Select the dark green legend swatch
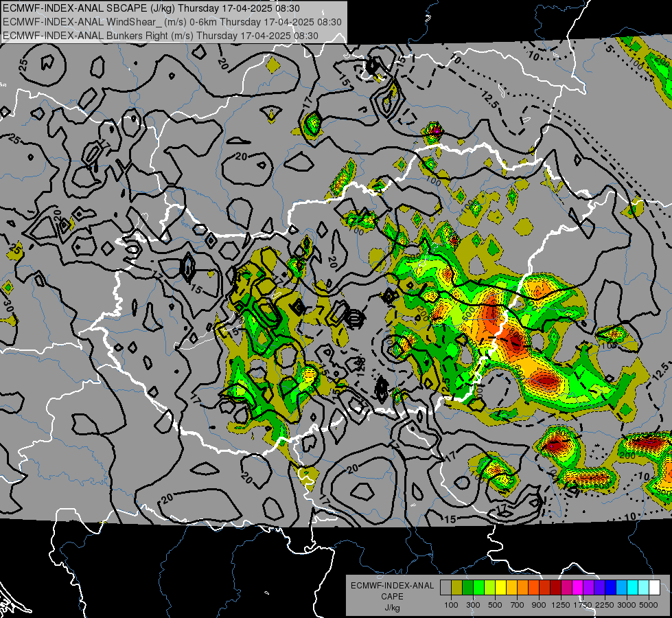Viewport: 672px width, 618px height. (x=467, y=587)
